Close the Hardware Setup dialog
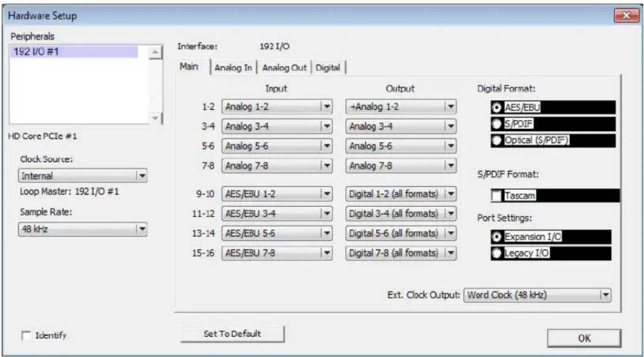Image resolution: width=644 pixels, height=357 pixels. (626, 15)
